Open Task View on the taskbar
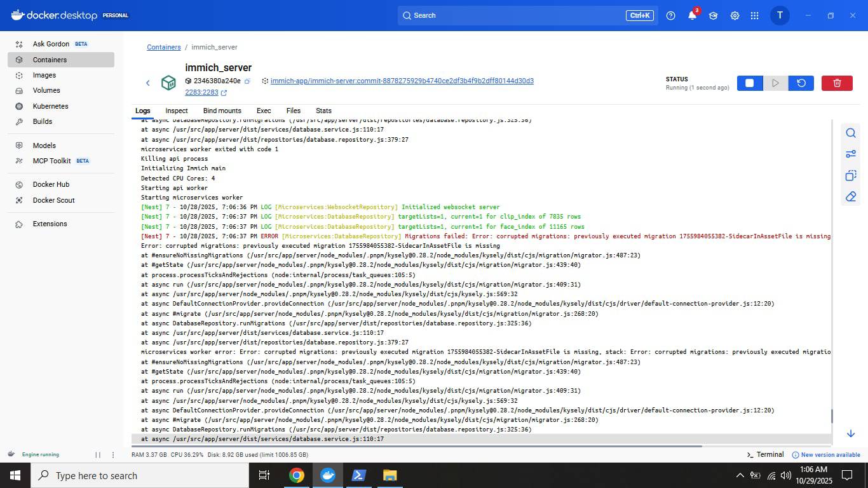 (x=264, y=475)
